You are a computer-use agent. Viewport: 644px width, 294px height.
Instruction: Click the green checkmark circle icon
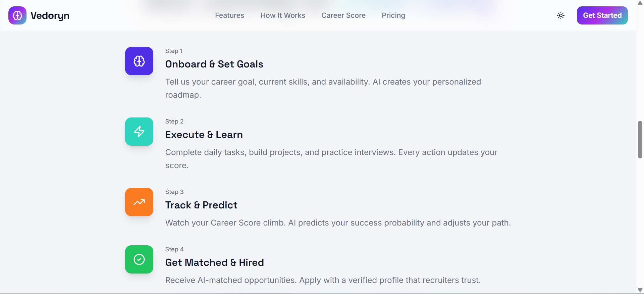tap(139, 259)
